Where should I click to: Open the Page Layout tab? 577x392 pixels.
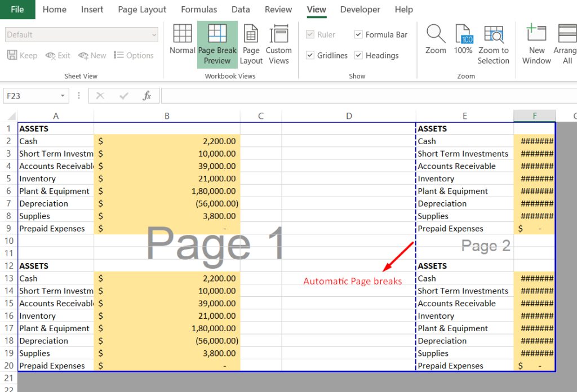(142, 10)
